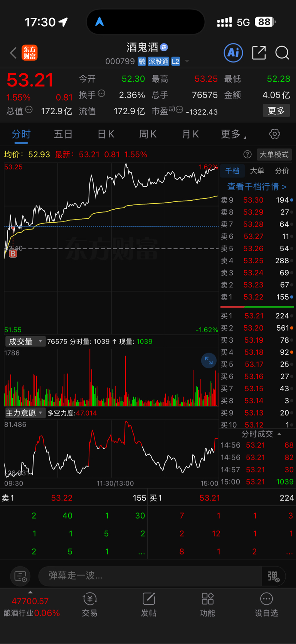This screenshot has width=296, height=644.
Task: Tap the 融 margin badge
Action: pos(141,61)
